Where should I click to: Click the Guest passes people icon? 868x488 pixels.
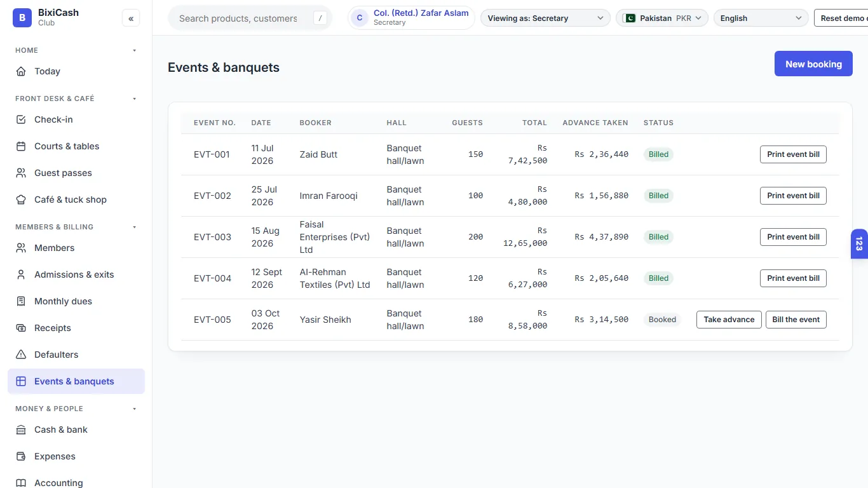pos(21,173)
